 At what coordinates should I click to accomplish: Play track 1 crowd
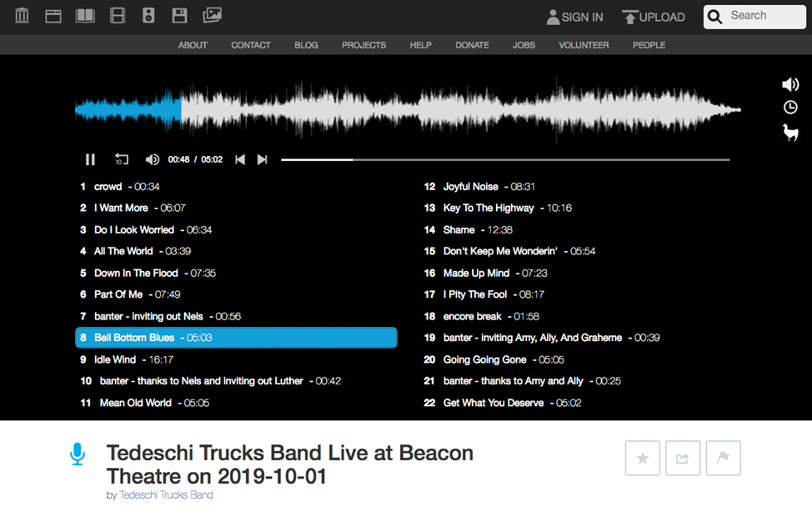click(x=119, y=187)
